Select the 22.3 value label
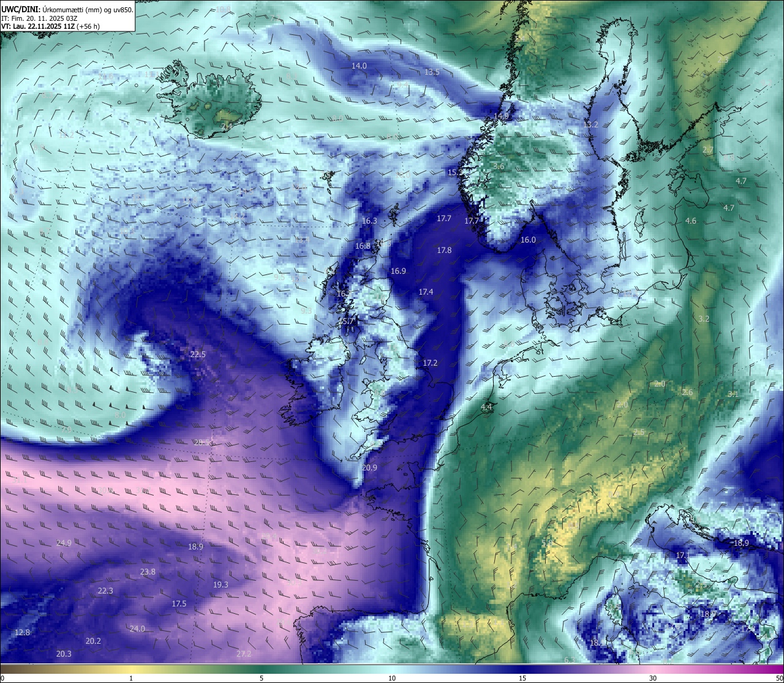The height and width of the screenshot is (683, 784). coord(105,591)
